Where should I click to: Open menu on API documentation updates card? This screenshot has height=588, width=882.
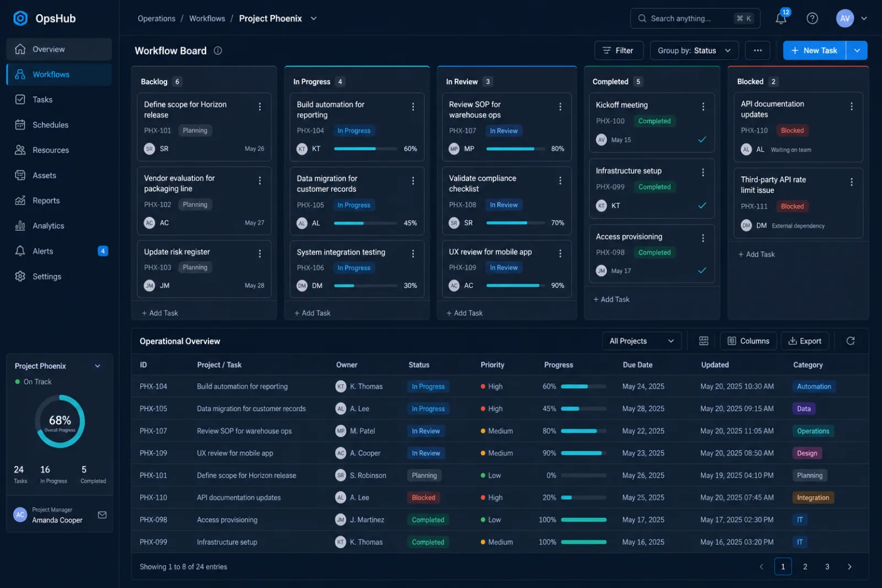852,106
